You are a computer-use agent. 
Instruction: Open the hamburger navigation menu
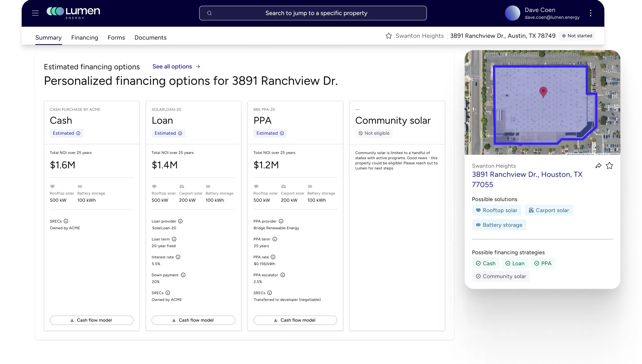(x=35, y=13)
